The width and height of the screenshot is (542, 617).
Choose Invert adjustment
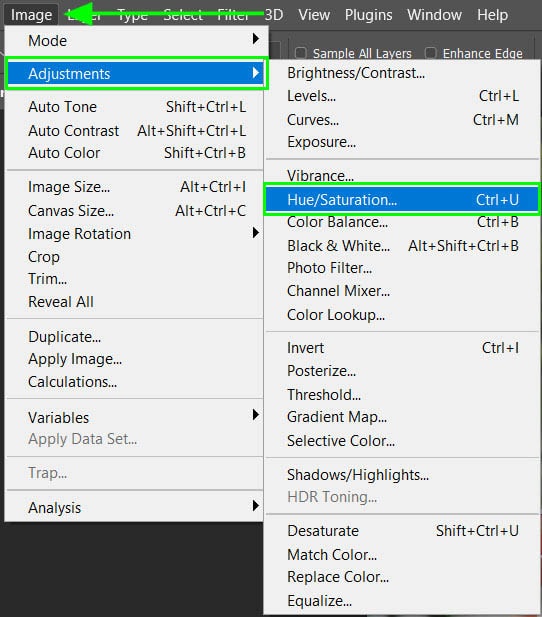[402, 348]
